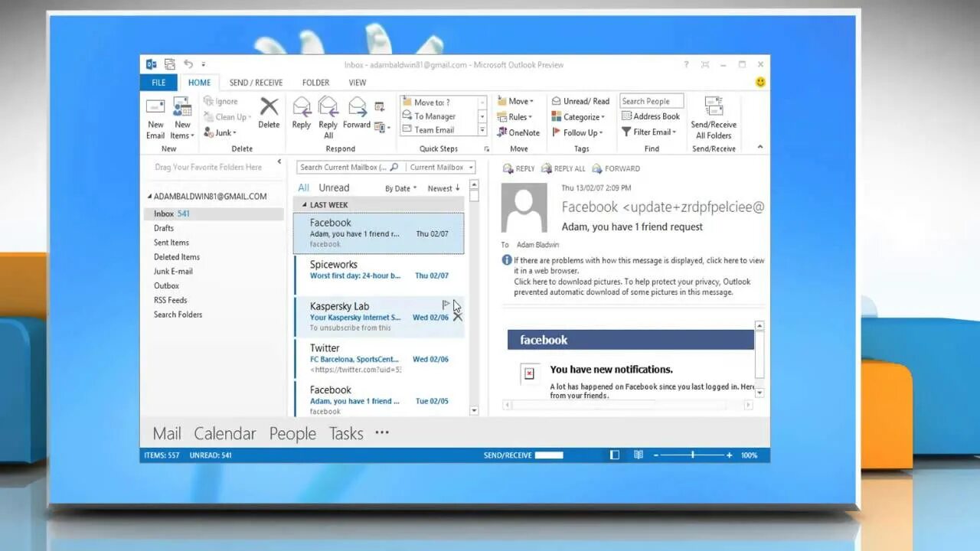Switch to the SEND / RECEIVE tab
Screen dimensions: 980x551
coord(256,83)
